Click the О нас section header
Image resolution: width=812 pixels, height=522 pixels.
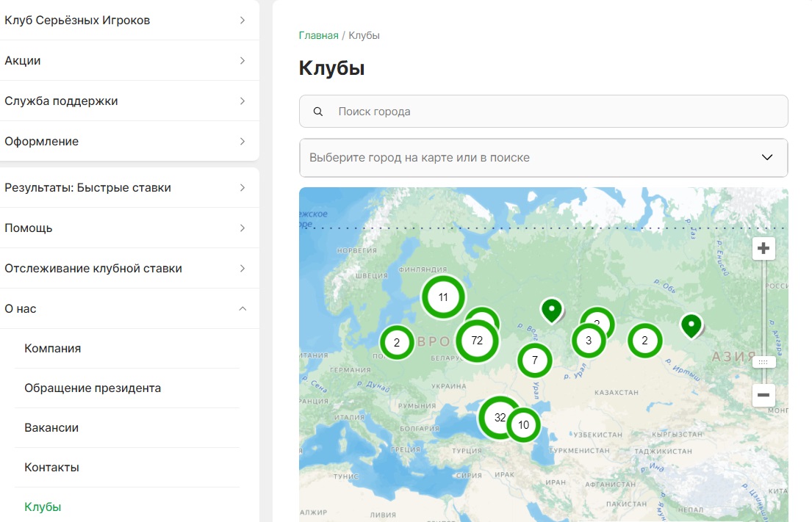[x=129, y=309]
